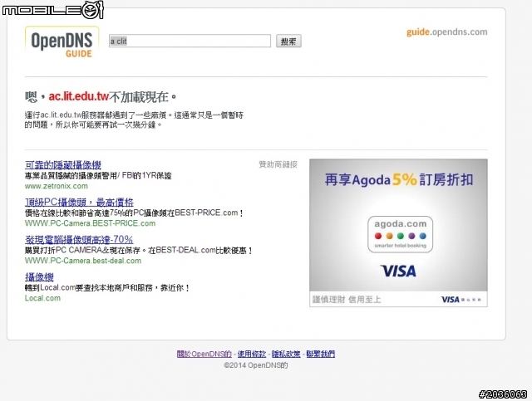
Task: Click the large VISA logo in the ad
Action: pos(398,271)
